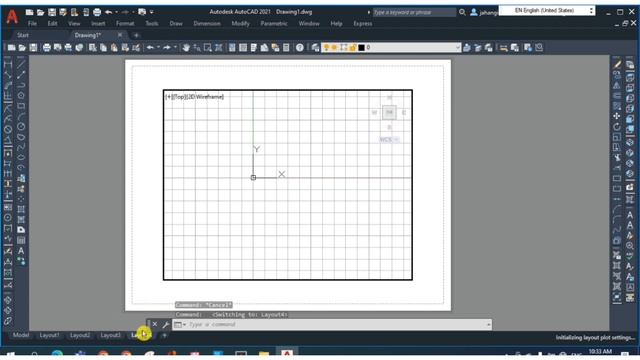Click Copy clipboard in Standard toolbar
The image size is (640, 360).
pos(103,48)
